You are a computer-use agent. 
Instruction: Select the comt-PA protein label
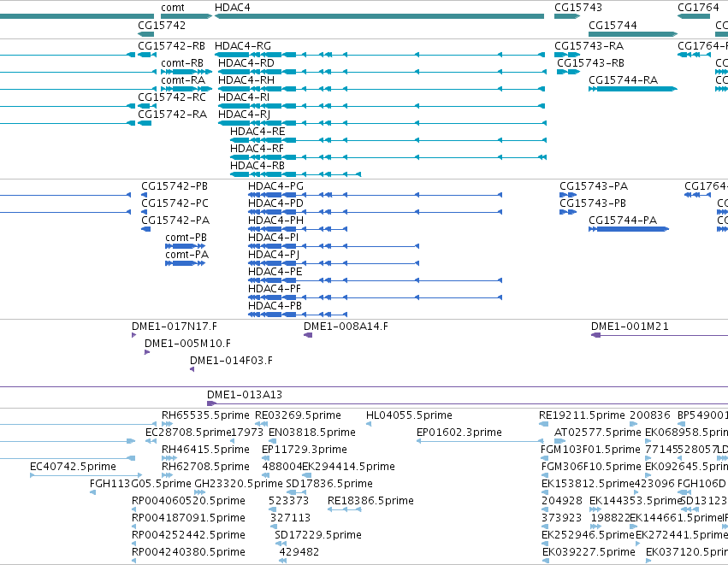[x=187, y=255]
